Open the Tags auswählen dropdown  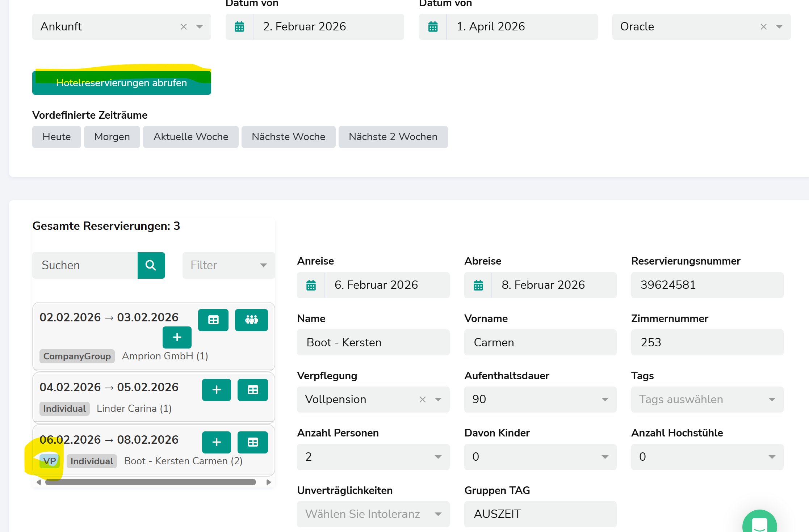tap(707, 400)
